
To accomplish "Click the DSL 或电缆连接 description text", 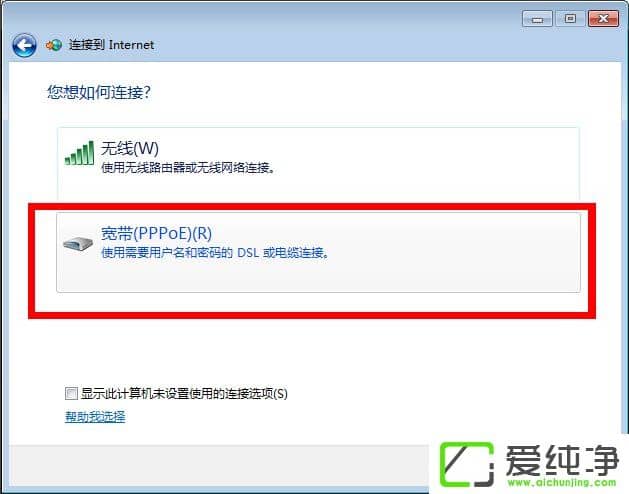I will point(283,252).
